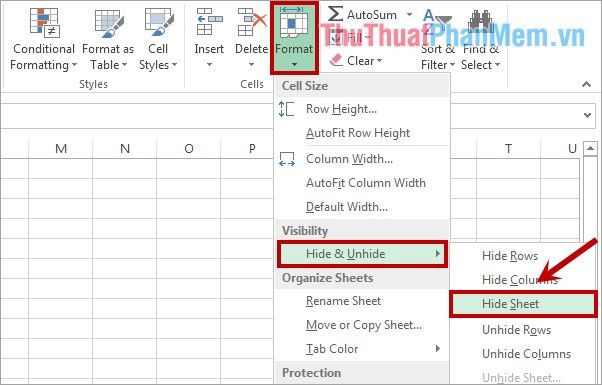Choose Column Width... menu entry
Viewport: 602px width, 385px height.
362,159
